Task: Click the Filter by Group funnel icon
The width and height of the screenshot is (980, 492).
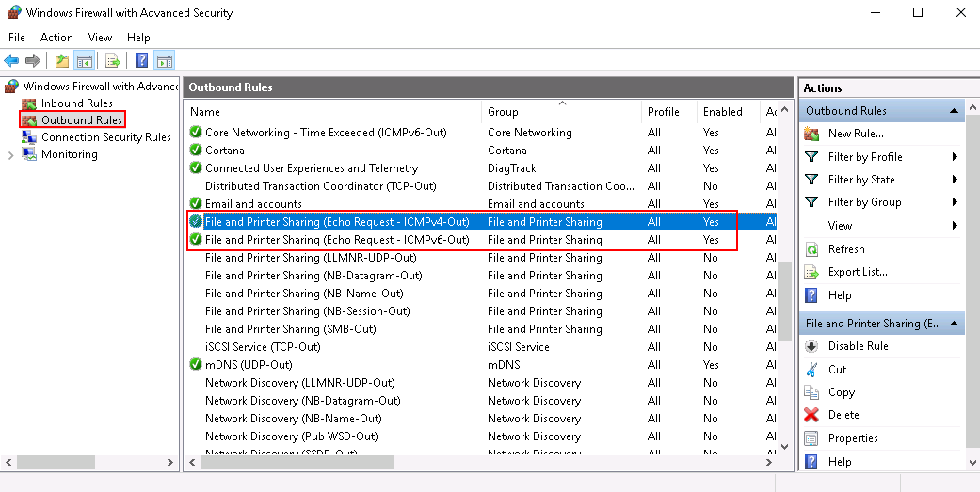Action: coord(811,201)
